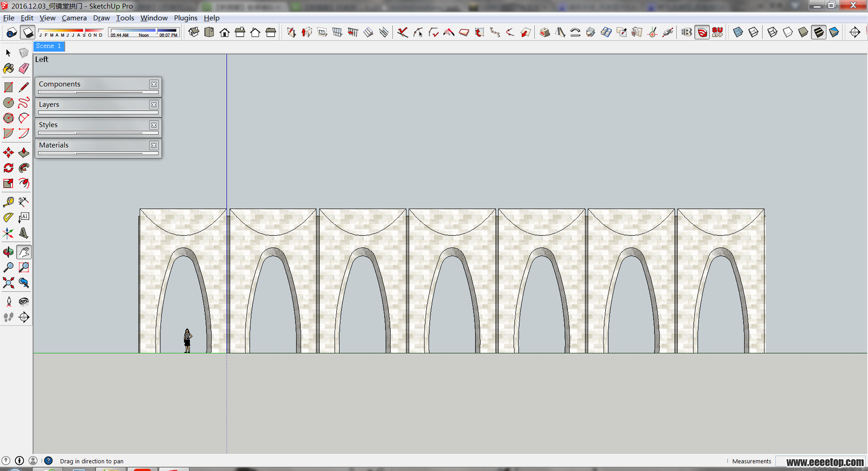Image resolution: width=868 pixels, height=471 pixels.
Task: Choose the Push/Pull tool
Action: [x=24, y=152]
